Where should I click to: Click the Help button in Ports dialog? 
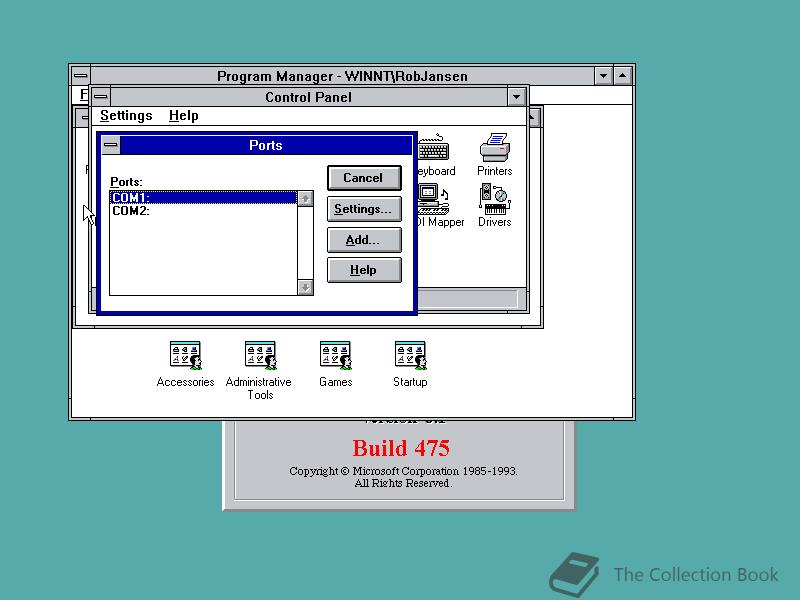pyautogui.click(x=364, y=270)
